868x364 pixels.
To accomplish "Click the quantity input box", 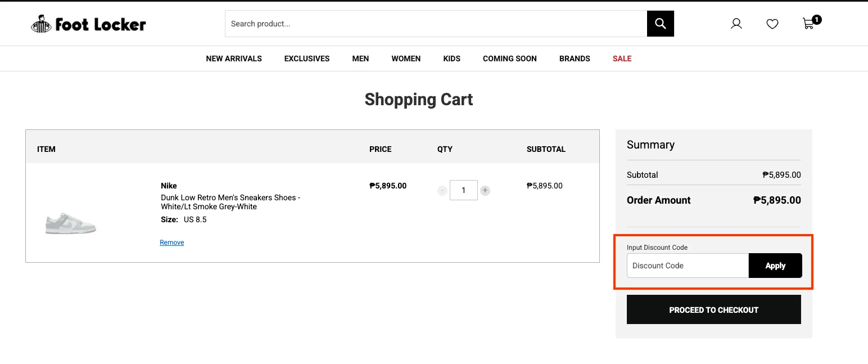I will pos(464,190).
